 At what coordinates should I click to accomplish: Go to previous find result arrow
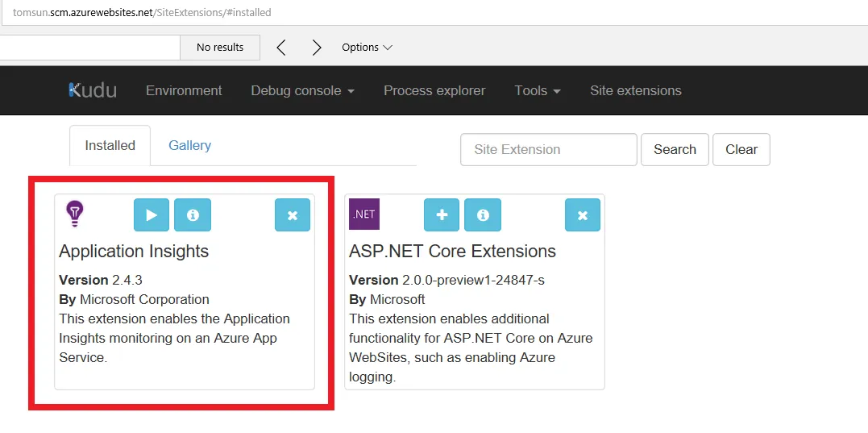click(281, 48)
